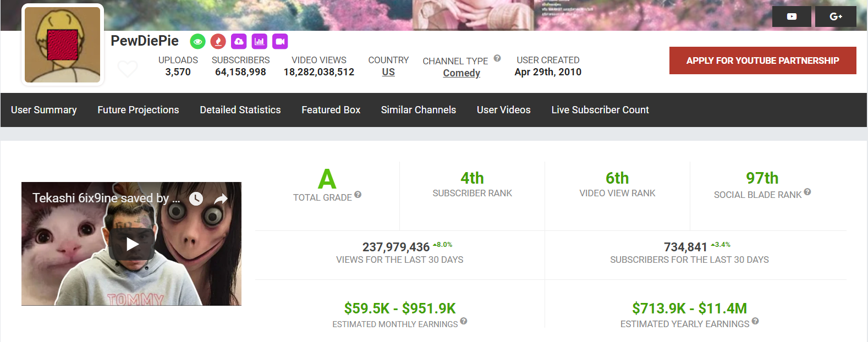Click the red flame badge icon
Screen dimensions: 868x342
coord(218,41)
